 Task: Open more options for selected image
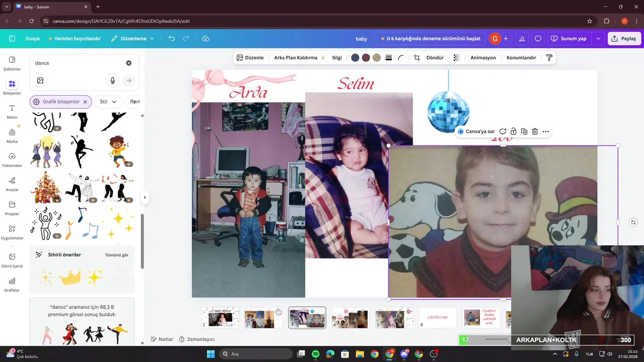tap(546, 131)
